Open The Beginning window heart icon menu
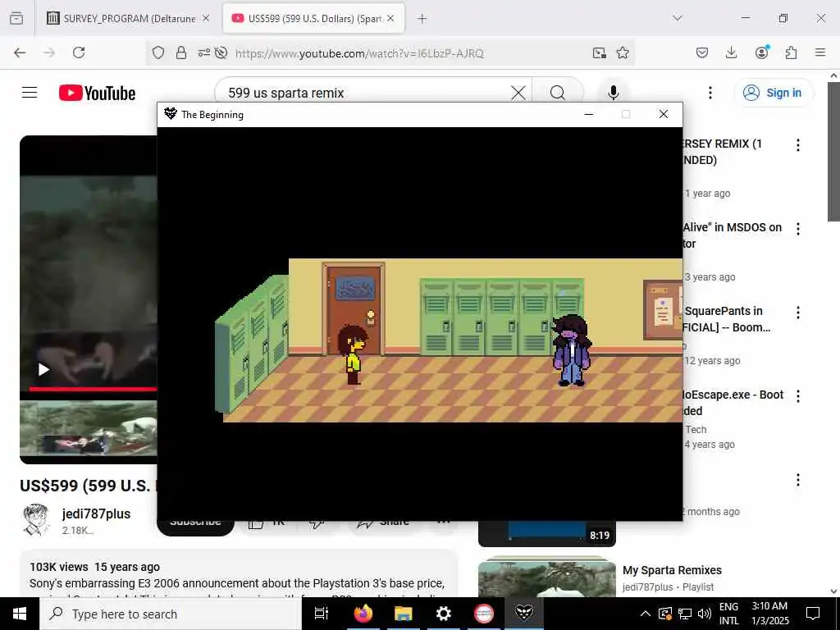 click(171, 114)
